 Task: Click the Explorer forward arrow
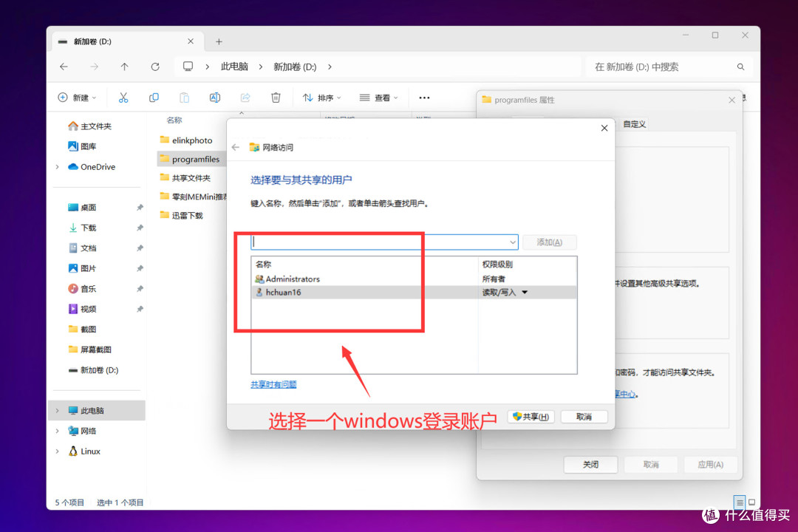(x=94, y=66)
